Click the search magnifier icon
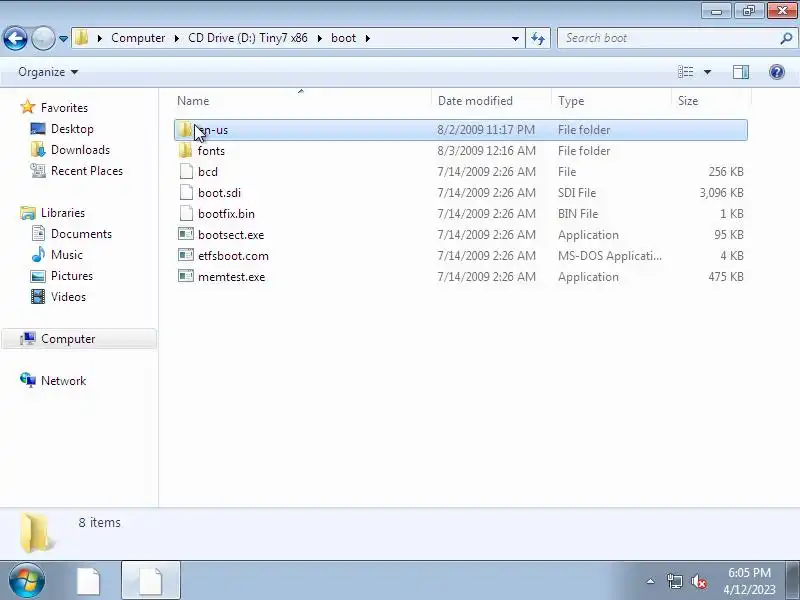 pyautogui.click(x=786, y=38)
